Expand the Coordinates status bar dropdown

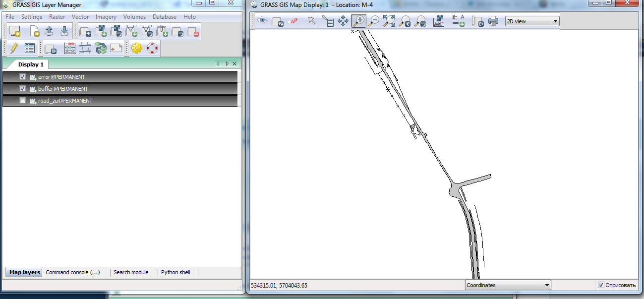pyautogui.click(x=508, y=285)
